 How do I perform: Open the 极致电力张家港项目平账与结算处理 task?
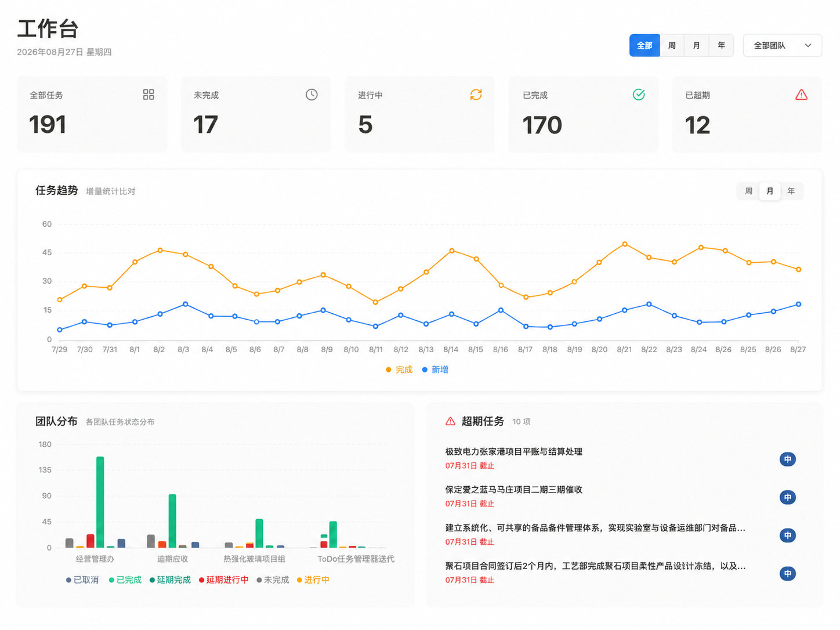point(513,451)
